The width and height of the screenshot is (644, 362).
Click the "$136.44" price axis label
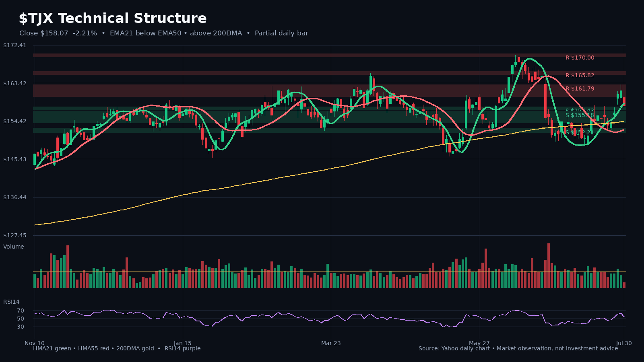pyautogui.click(x=15, y=197)
